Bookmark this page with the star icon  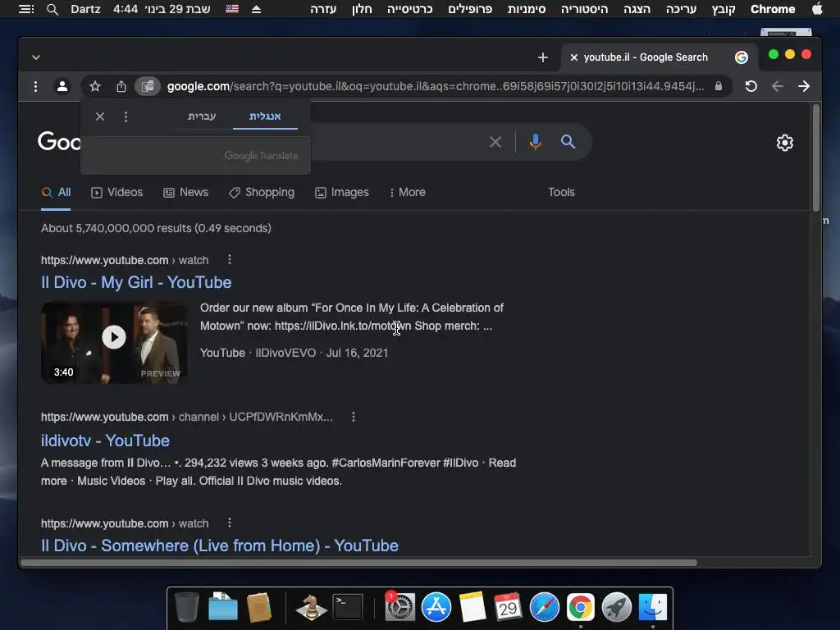tap(95, 86)
